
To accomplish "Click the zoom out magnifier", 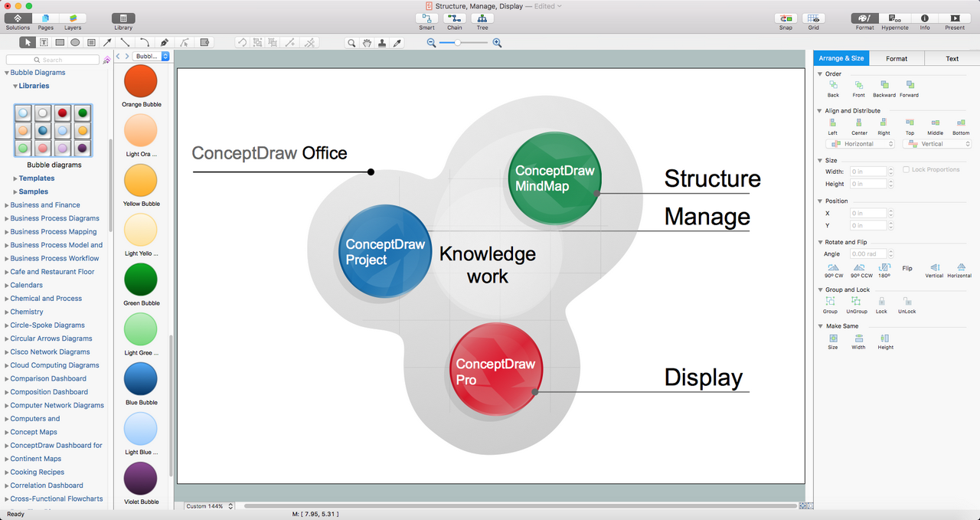I will point(432,43).
